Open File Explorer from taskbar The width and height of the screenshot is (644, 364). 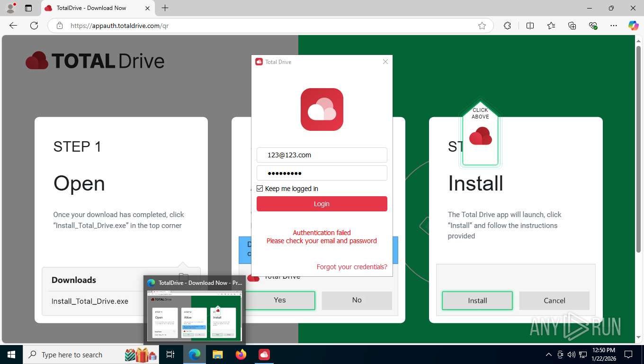(x=217, y=355)
